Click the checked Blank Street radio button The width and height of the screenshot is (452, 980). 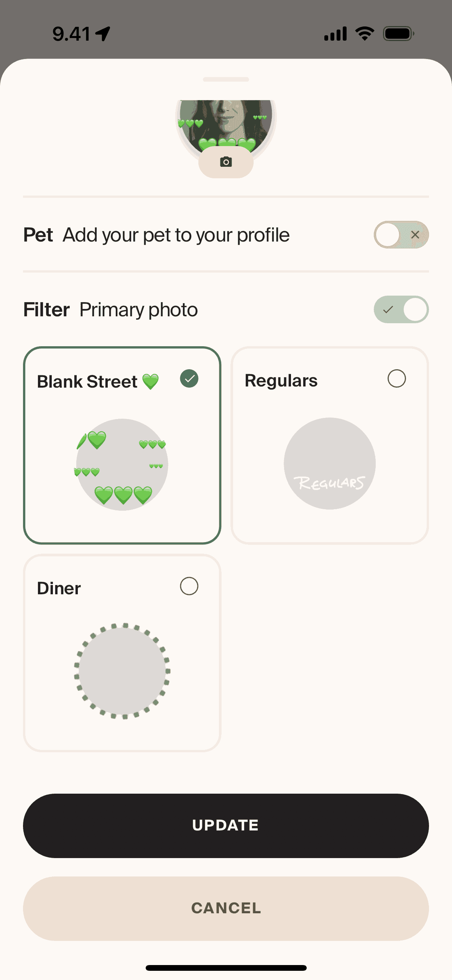[189, 379]
